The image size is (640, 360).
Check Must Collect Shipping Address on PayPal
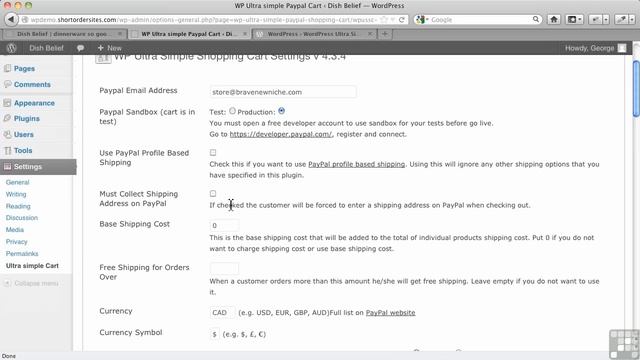point(213,193)
